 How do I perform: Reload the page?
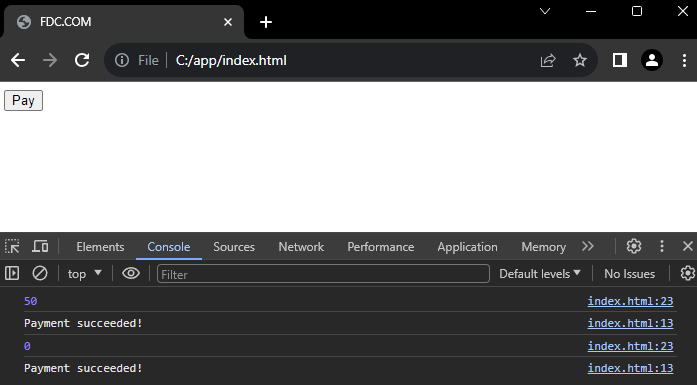click(x=82, y=60)
